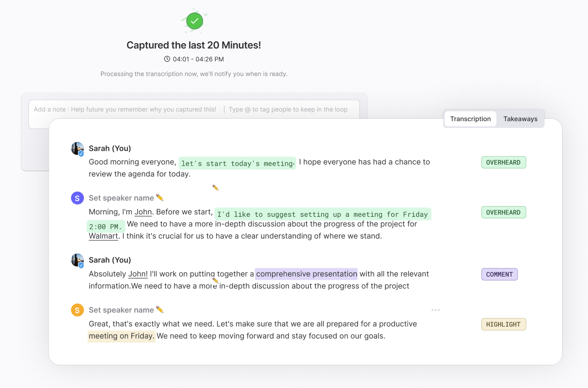Click the purple highlighted comprehensive presentation text
This screenshot has height=388, width=588.
click(x=306, y=274)
